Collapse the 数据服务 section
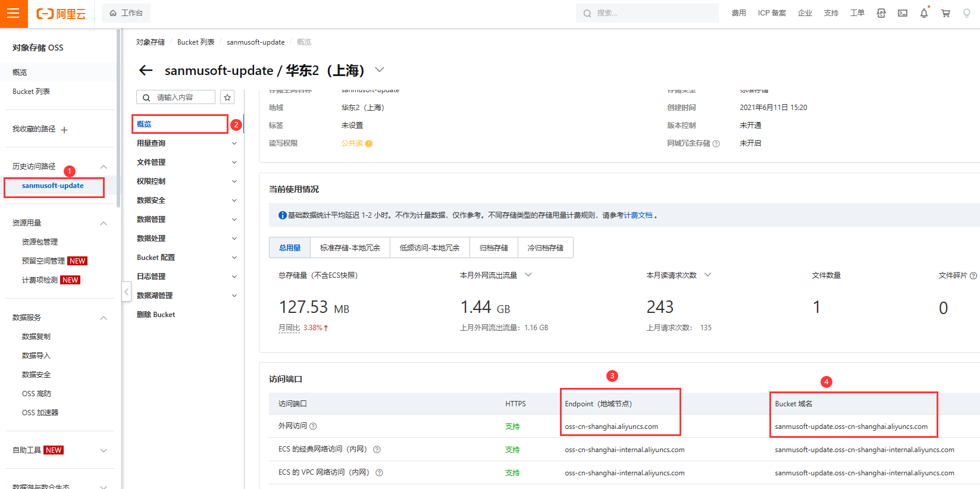 point(104,318)
